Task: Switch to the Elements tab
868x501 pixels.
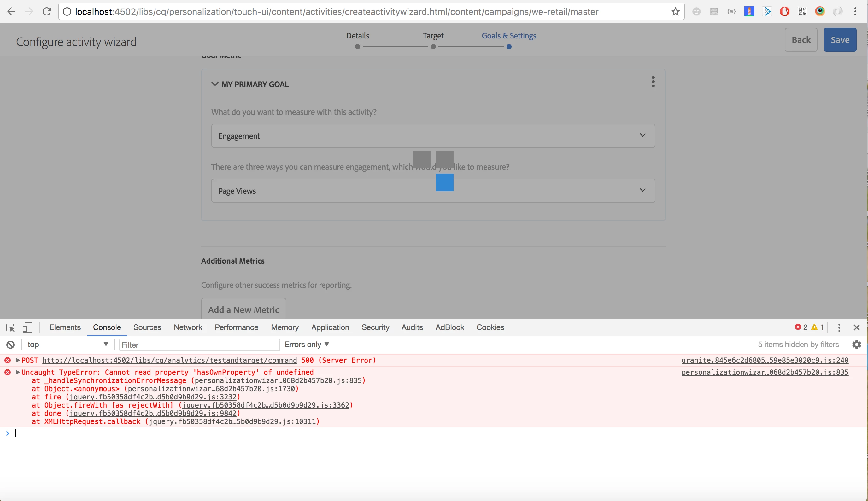Action: click(65, 327)
